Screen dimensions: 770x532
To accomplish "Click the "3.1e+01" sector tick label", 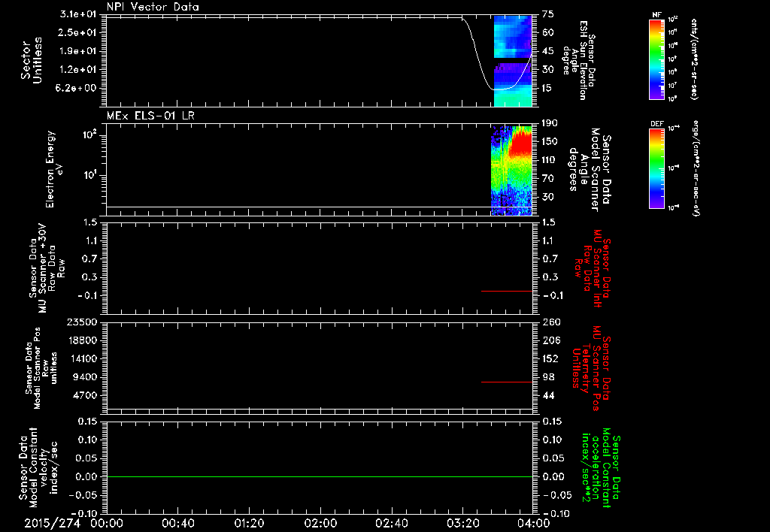I will pyautogui.click(x=78, y=14).
